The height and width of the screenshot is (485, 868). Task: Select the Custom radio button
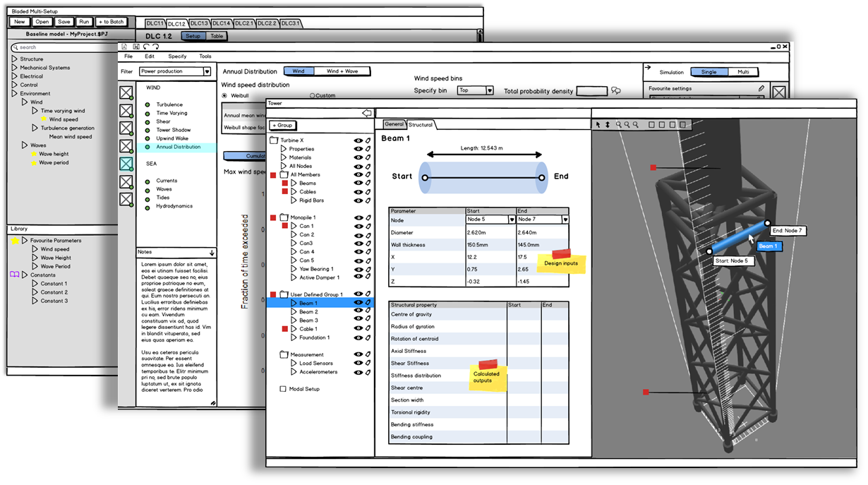click(312, 95)
